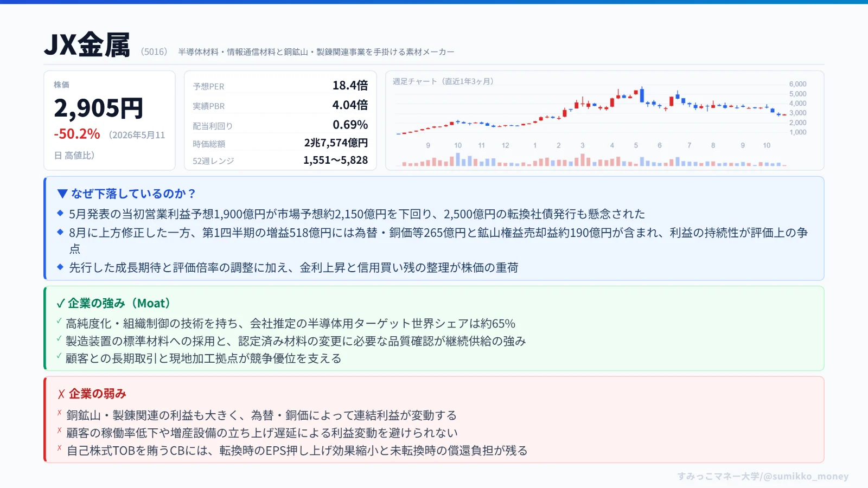
Task: Click the month label 12 under the chart
Action: click(x=506, y=145)
